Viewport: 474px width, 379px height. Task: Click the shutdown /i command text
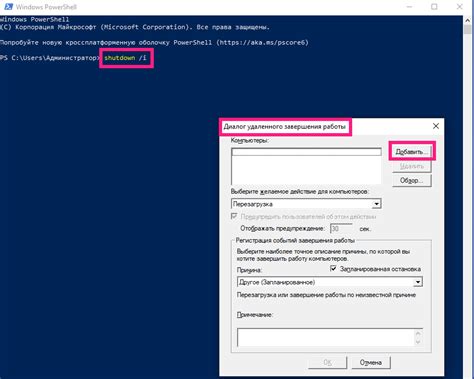(125, 58)
